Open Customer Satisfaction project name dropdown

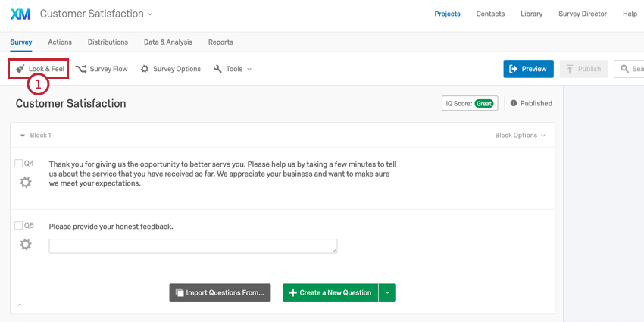pos(150,14)
